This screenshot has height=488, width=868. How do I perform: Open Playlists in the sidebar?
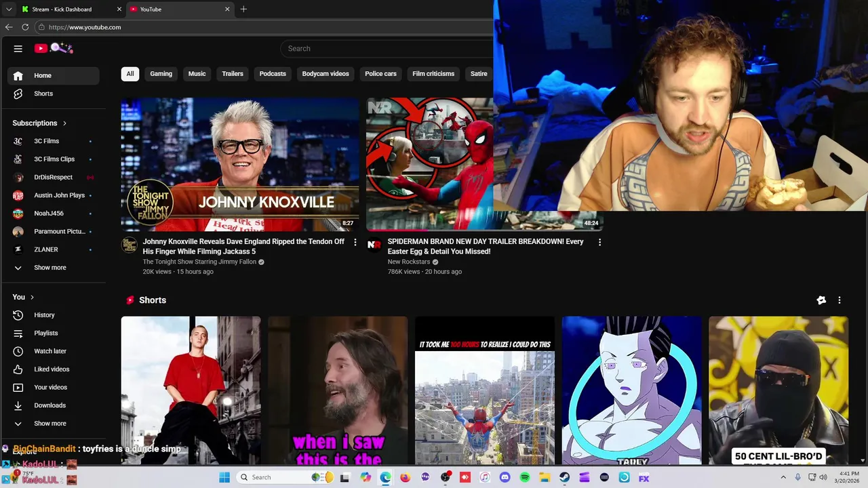pyautogui.click(x=54, y=333)
